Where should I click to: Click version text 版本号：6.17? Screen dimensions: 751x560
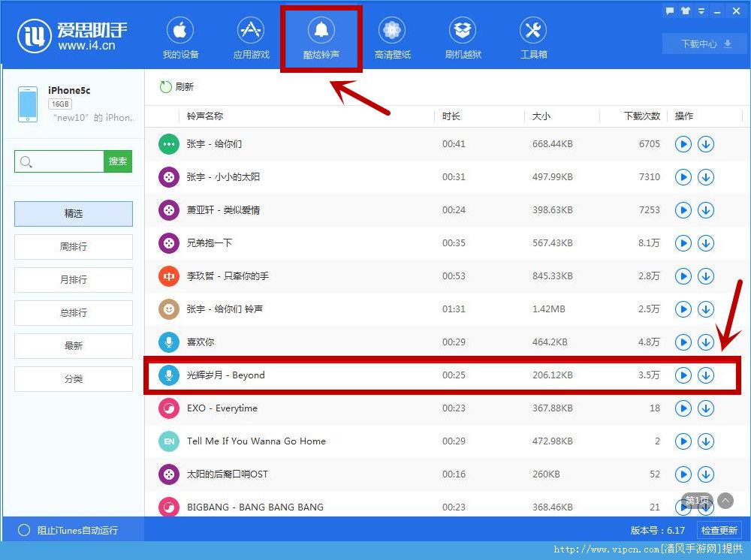pyautogui.click(x=658, y=530)
